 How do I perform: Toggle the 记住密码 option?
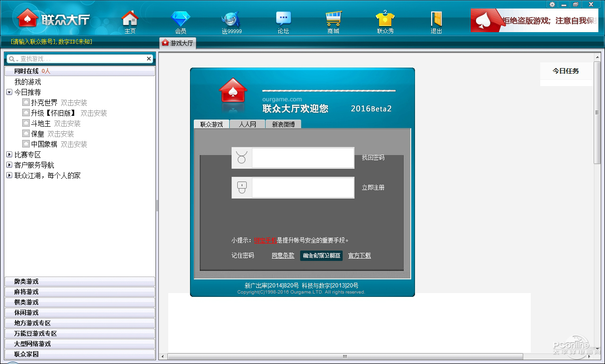click(x=242, y=256)
